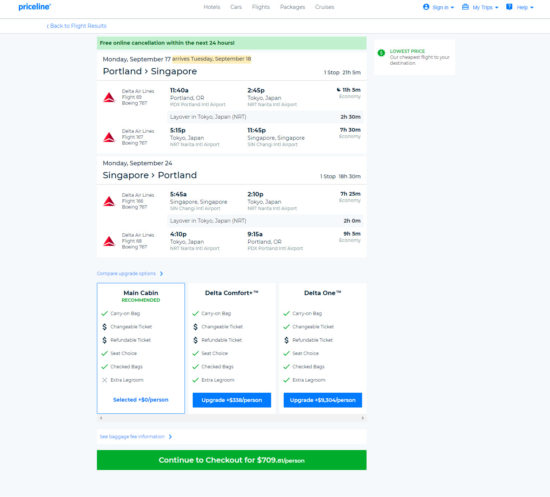The height and width of the screenshot is (497, 550).
Task: Click the fare cards scroll right arrow
Action: (363, 418)
